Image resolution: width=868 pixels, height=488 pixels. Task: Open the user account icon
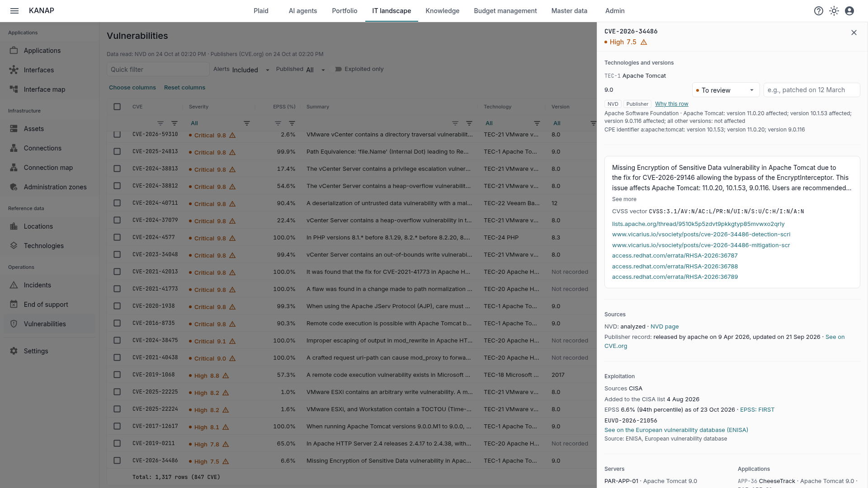tap(849, 11)
